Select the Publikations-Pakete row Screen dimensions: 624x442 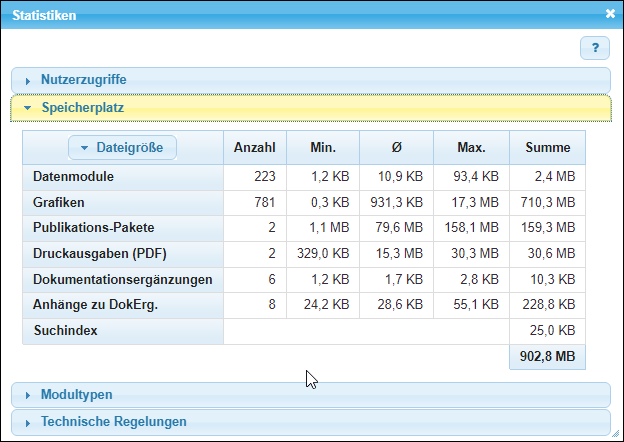pyautogui.click(x=93, y=227)
